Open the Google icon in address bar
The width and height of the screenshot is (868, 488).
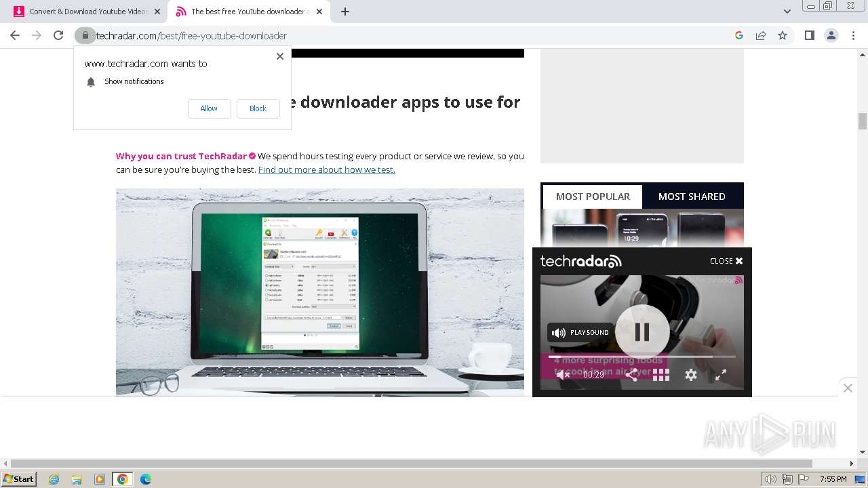739,35
